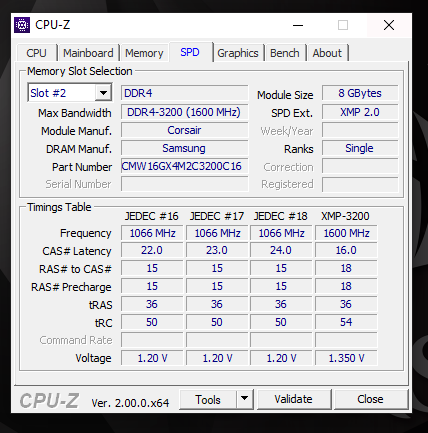
Task: Select part number CMW16GX4M2C3200C16
Action: click(x=185, y=166)
